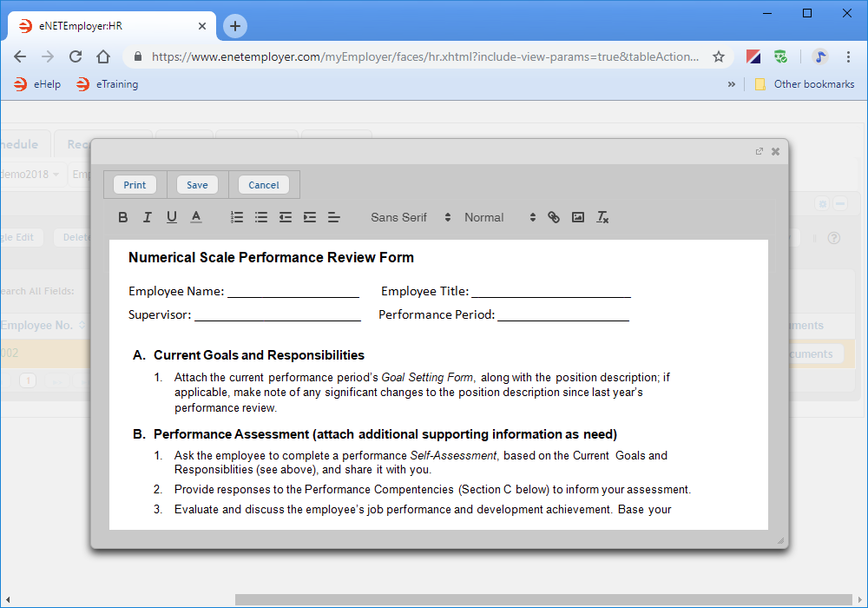The width and height of the screenshot is (868, 608).
Task: Click the red-blue extension icon
Action: (x=753, y=56)
